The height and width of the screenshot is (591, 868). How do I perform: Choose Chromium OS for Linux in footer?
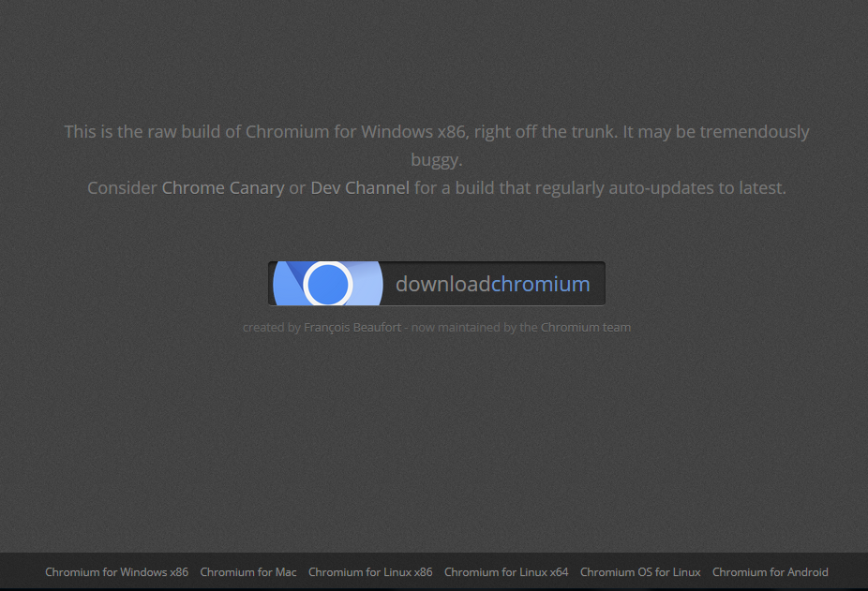[640, 572]
